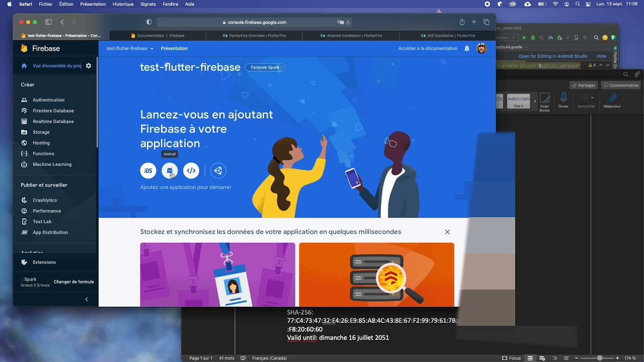Click the Safari privacy shield icon
The width and height of the screenshot is (644, 362).
(x=149, y=22)
